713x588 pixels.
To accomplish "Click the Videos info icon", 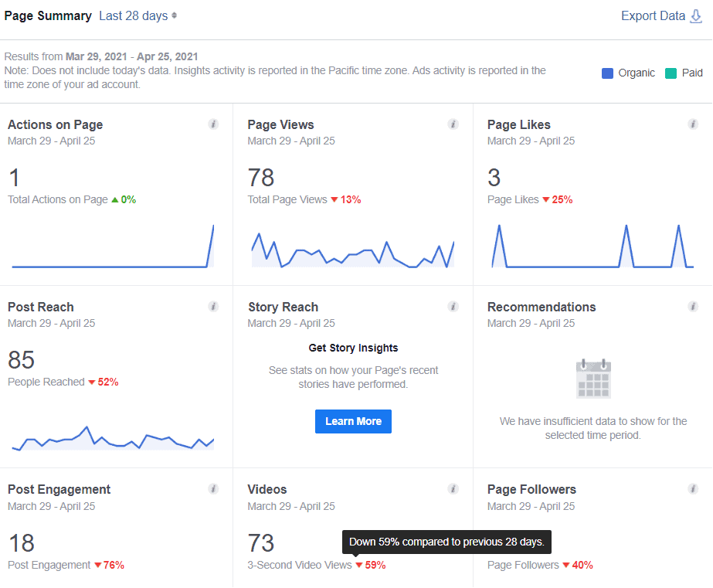I will tap(453, 489).
